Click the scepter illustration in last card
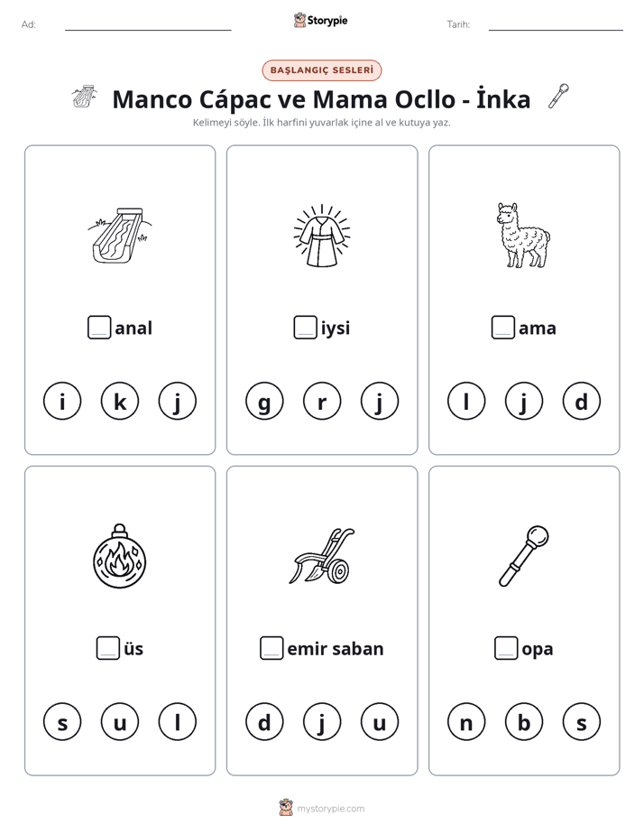The width and height of the screenshot is (644, 834). point(524,556)
